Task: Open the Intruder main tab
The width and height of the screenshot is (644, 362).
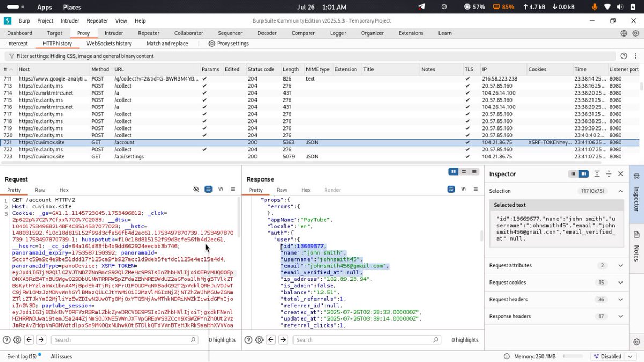Action: click(x=113, y=33)
